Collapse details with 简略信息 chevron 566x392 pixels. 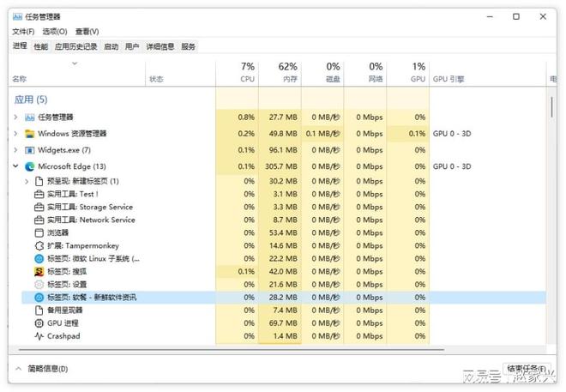18,369
